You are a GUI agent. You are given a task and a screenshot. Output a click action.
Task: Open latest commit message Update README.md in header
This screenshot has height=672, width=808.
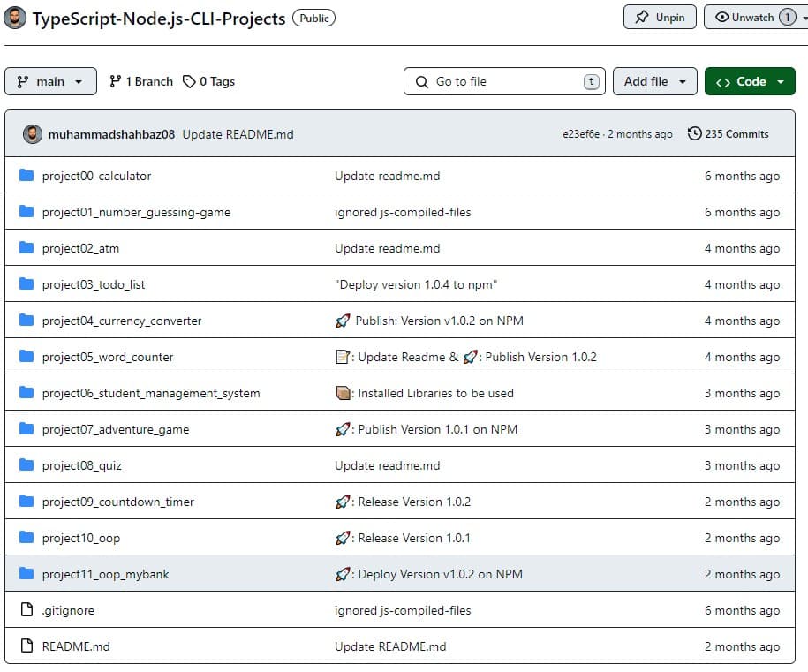click(238, 134)
